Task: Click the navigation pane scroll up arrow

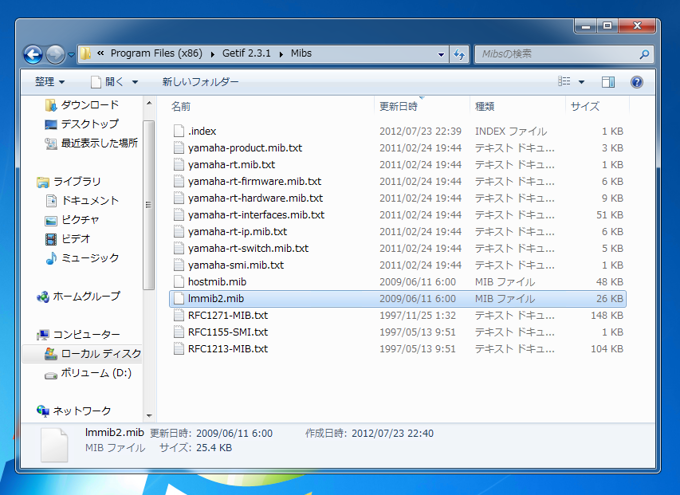Action: 149,103
